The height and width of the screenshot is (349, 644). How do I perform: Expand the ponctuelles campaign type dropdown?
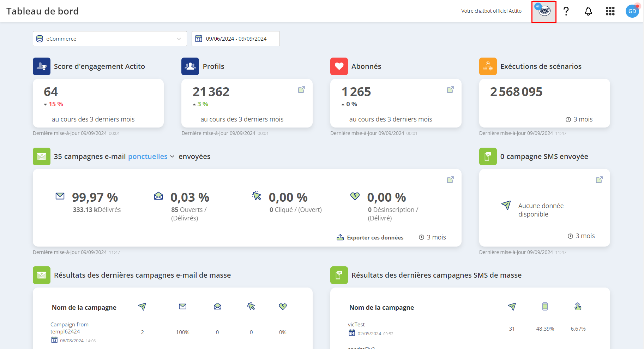[x=151, y=156]
